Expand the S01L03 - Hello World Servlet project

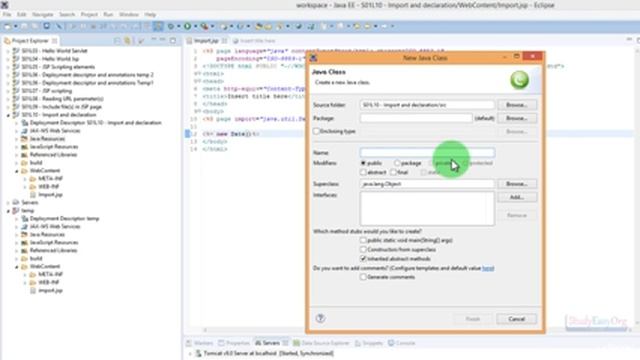[x=8, y=51]
